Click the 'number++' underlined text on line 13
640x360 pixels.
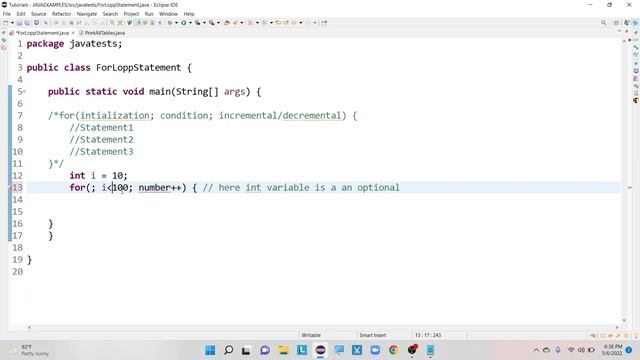[160, 188]
